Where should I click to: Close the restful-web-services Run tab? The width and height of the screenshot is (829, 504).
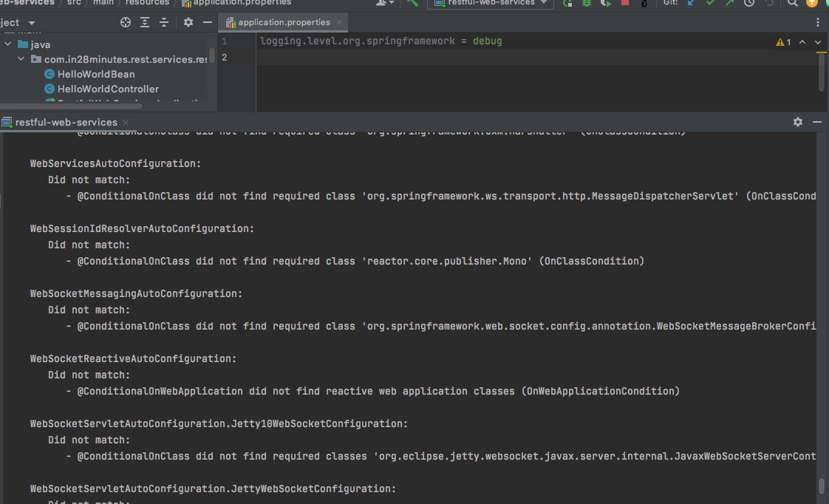coord(126,122)
